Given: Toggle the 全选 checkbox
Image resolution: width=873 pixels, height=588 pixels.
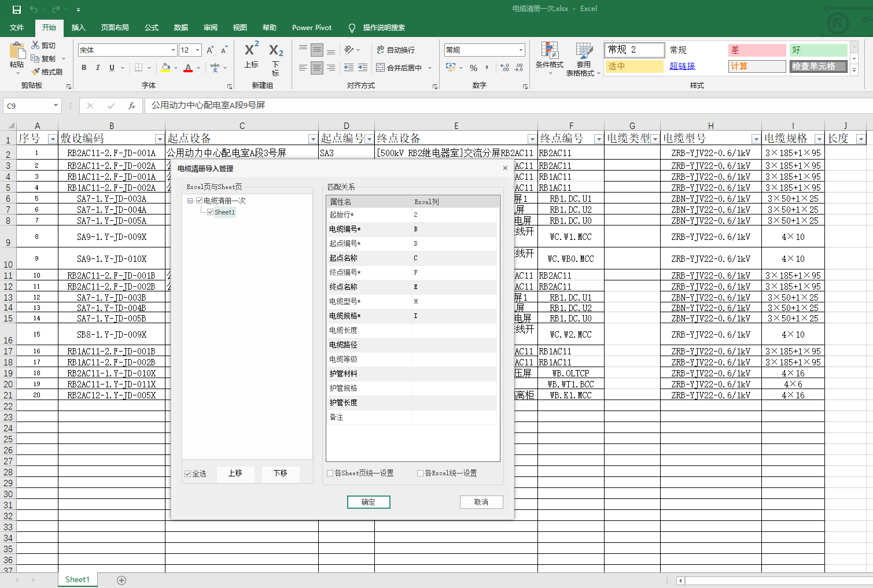Looking at the screenshot, I should coord(188,474).
